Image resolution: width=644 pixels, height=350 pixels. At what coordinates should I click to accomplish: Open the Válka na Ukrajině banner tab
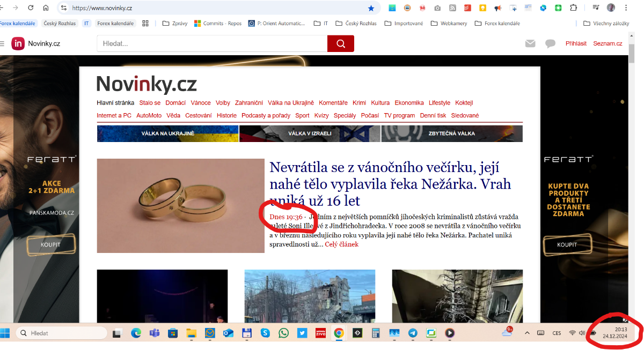167,133
